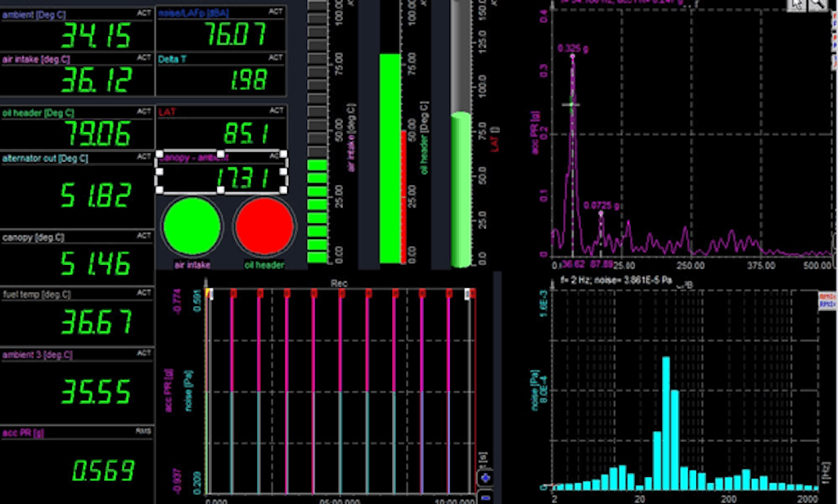
Task: Click the segmented air intake bar meter
Action: click(318, 132)
